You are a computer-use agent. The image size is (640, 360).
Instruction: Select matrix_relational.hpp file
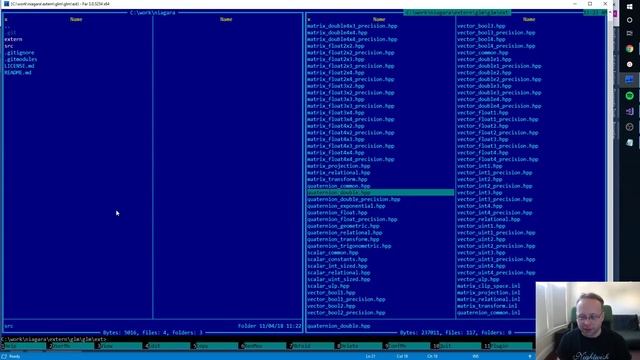coord(339,173)
